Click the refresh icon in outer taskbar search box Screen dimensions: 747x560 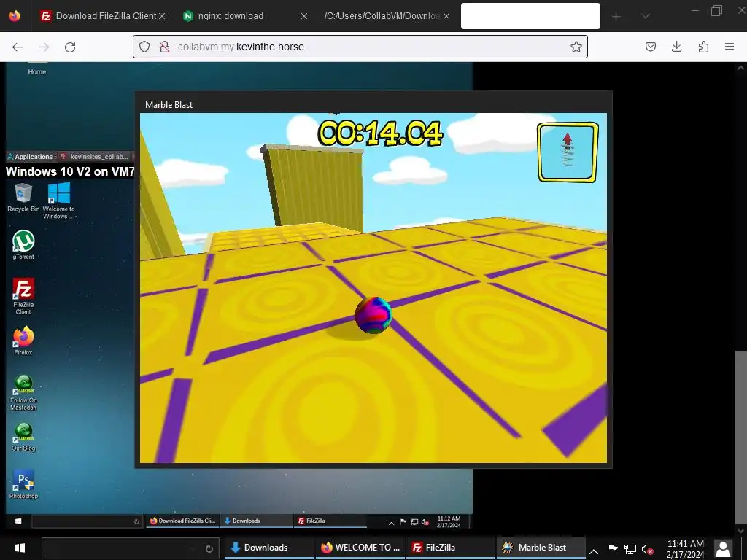pos(209,548)
